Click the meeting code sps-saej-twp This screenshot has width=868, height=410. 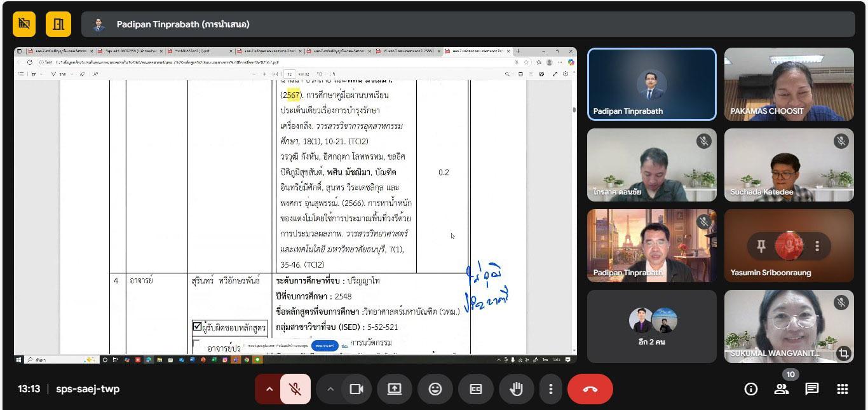(88, 389)
